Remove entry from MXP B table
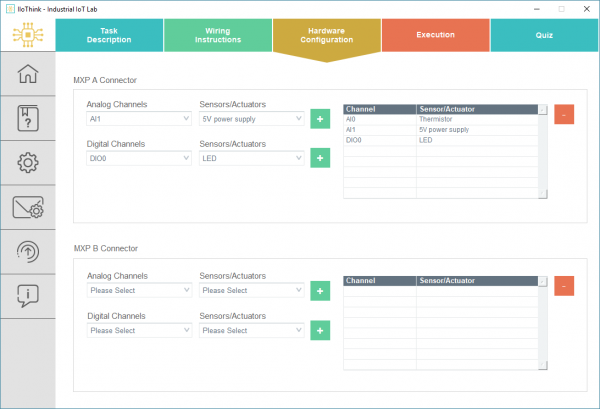600x409 pixels. coord(563,286)
